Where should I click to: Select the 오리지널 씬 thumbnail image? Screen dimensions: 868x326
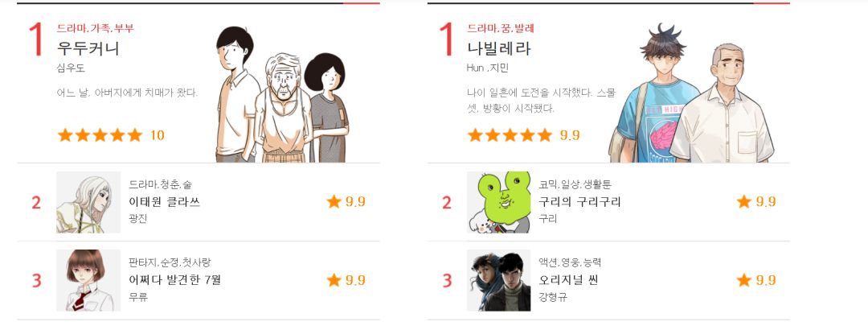(x=499, y=281)
